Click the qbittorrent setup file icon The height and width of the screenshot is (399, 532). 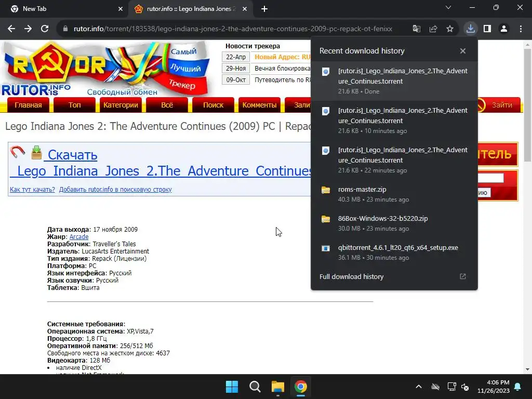(x=326, y=248)
